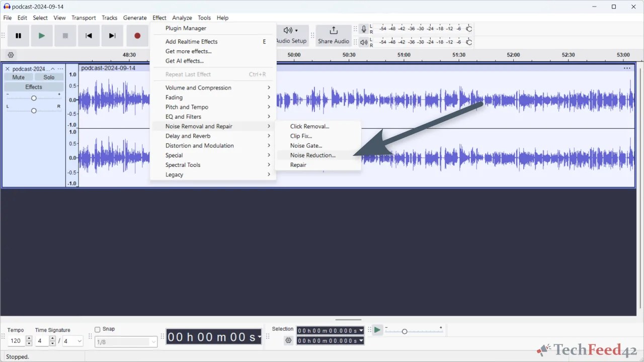Skip to end of the project

tap(112, 36)
